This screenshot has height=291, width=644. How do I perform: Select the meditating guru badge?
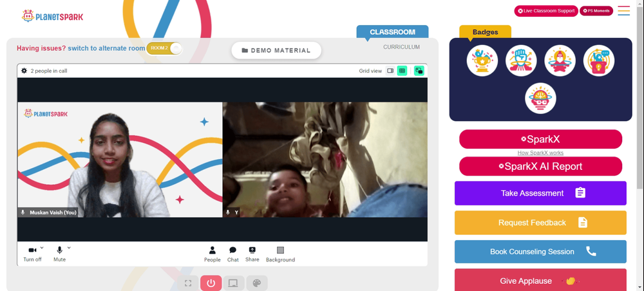click(560, 61)
